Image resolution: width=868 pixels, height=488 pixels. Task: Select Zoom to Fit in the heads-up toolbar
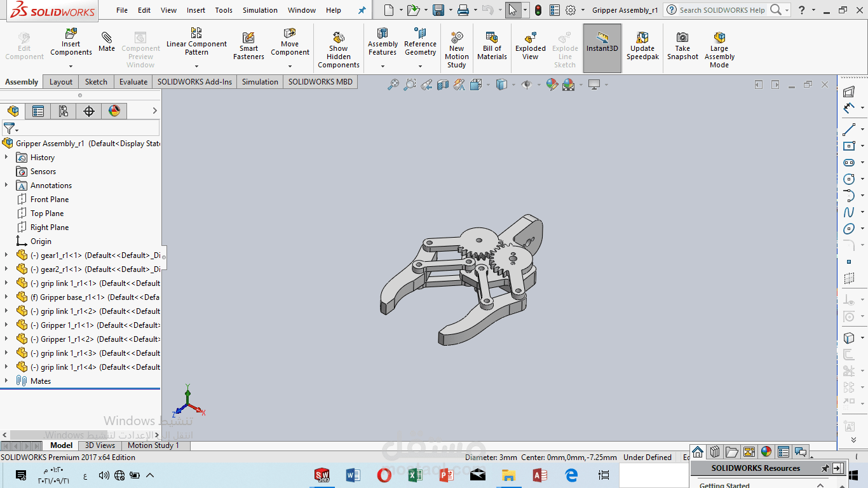pyautogui.click(x=394, y=84)
